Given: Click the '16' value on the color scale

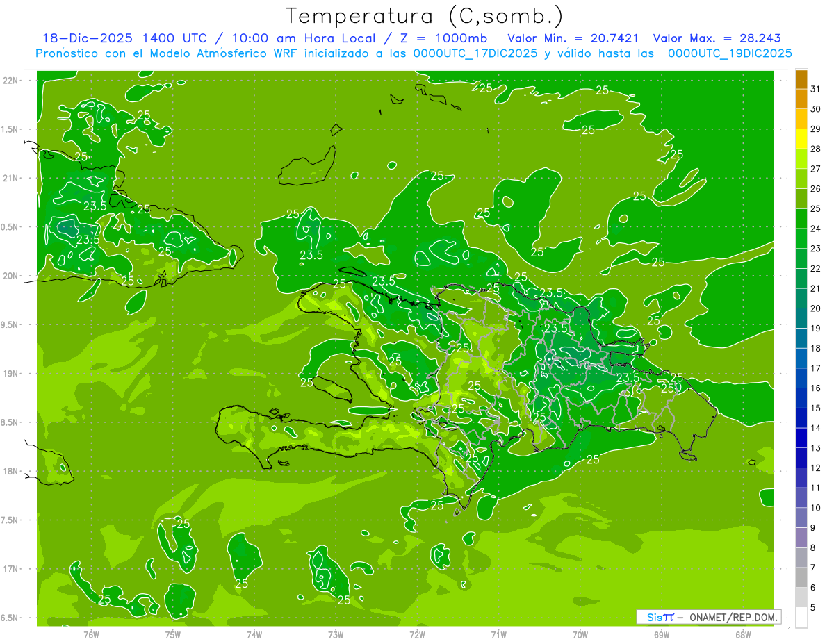Looking at the screenshot, I should [816, 388].
